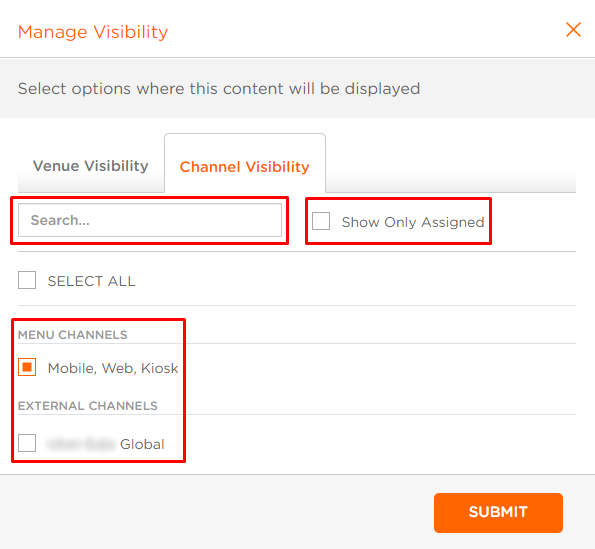This screenshot has height=549, width=595.
Task: Select the Channel Visibility tab
Action: [x=245, y=167]
